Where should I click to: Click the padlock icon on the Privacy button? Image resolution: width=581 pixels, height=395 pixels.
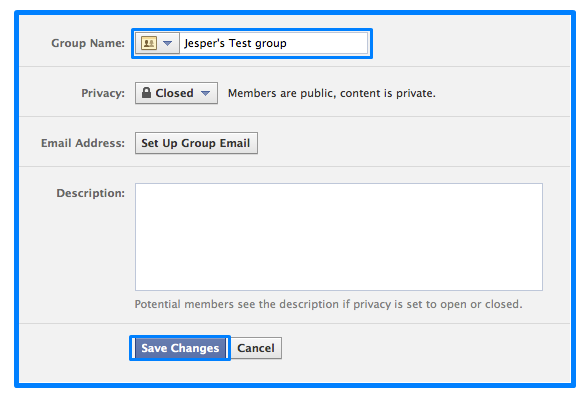click(146, 93)
